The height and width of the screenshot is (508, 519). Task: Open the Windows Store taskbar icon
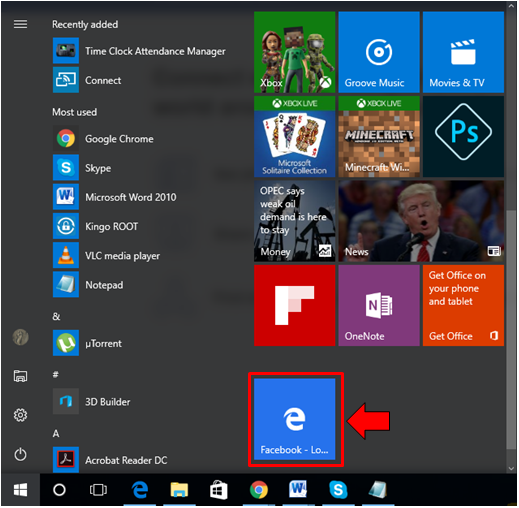(219, 490)
